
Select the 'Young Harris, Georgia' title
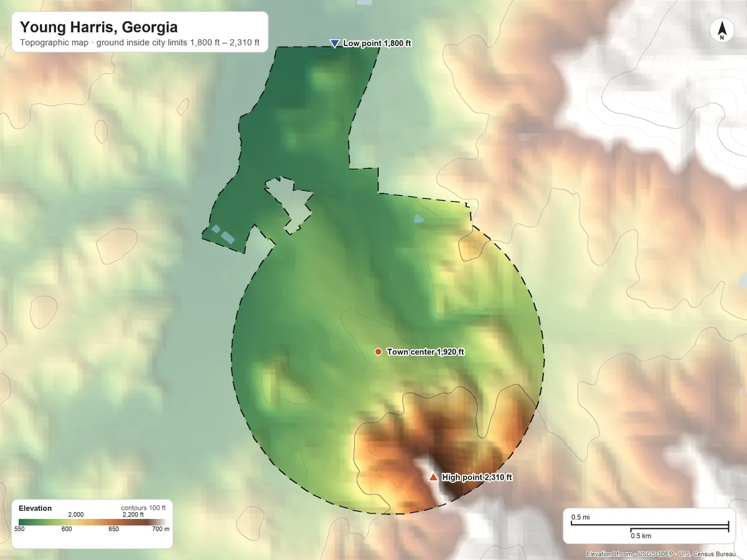99,27
